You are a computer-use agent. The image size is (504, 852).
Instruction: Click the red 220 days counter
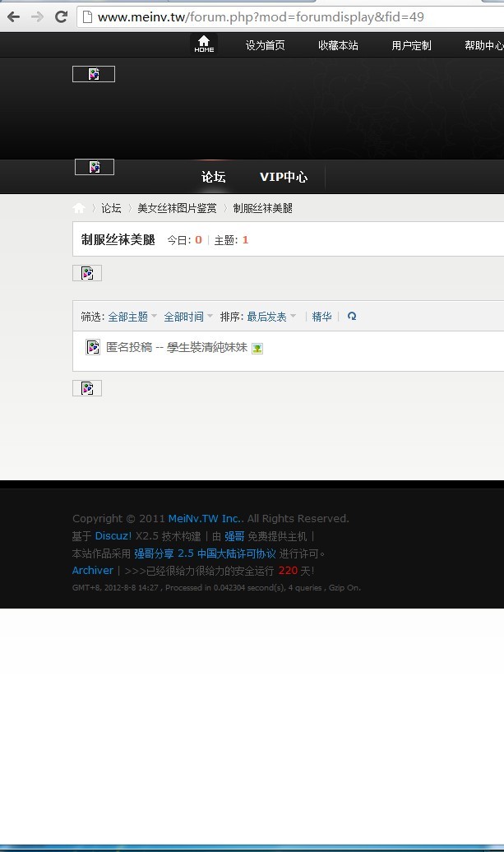click(x=288, y=571)
